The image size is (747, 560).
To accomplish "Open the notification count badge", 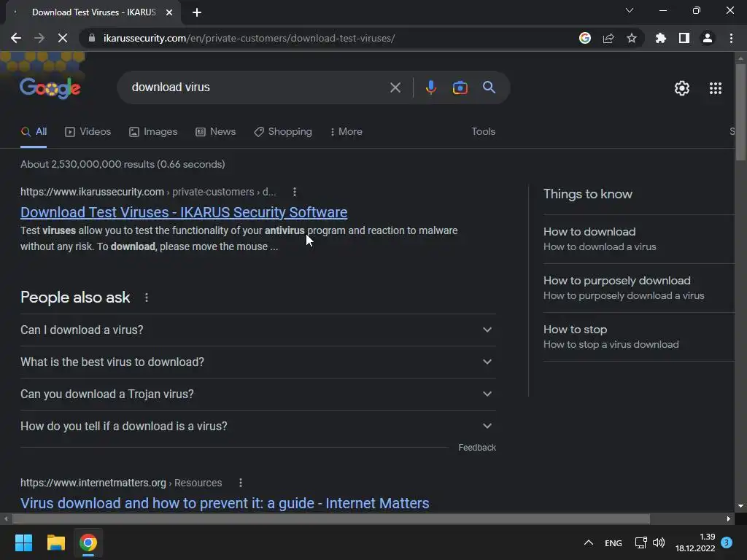I will pyautogui.click(x=727, y=542).
